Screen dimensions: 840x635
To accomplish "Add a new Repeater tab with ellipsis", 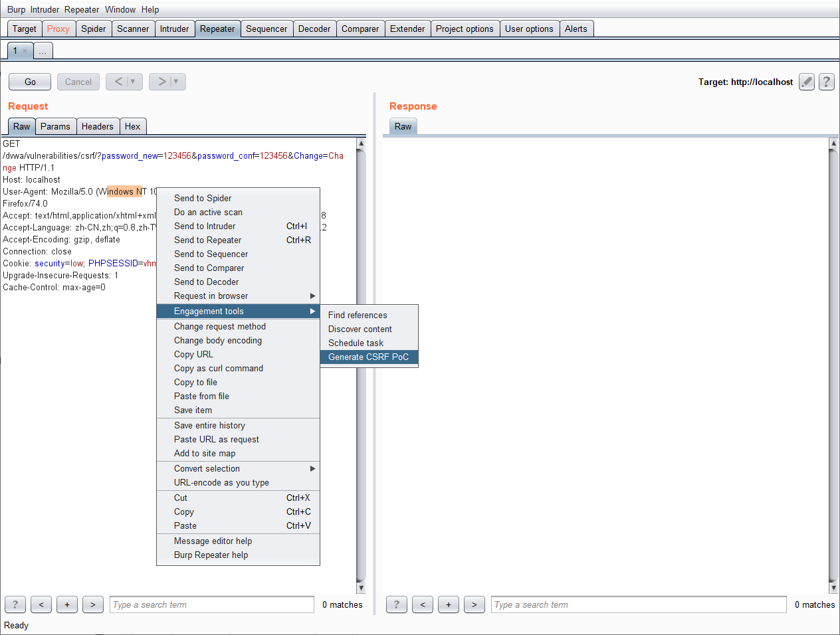I will (43, 51).
